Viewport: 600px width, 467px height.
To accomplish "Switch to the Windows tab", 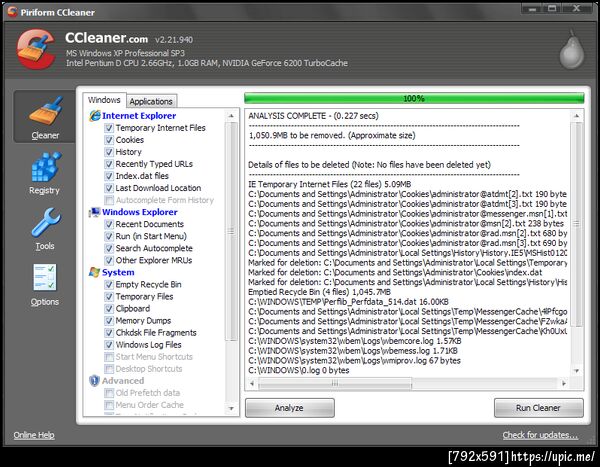I will point(104,100).
